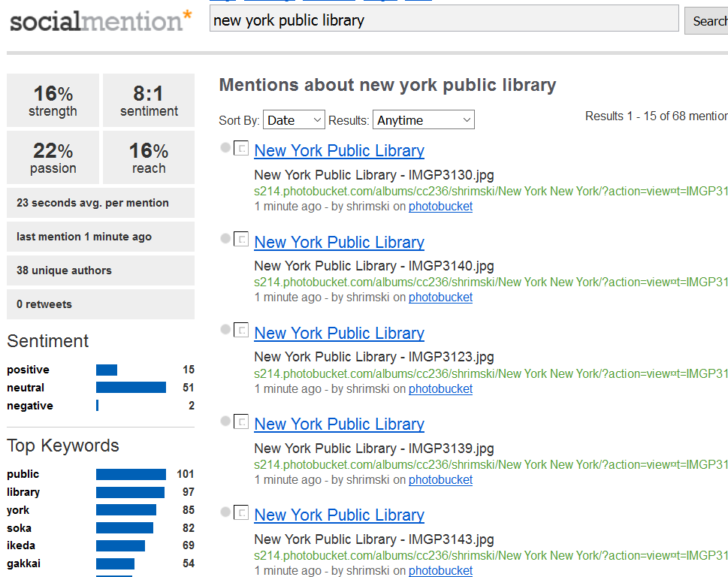
Task: Click the "Top Keywords" section heading
Action: [63, 446]
